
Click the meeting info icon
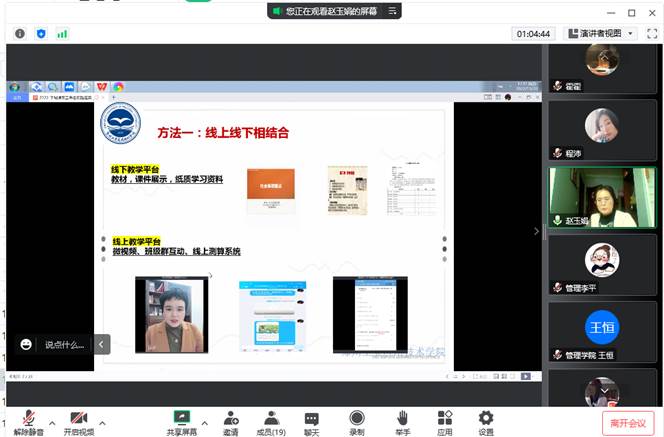(x=20, y=33)
